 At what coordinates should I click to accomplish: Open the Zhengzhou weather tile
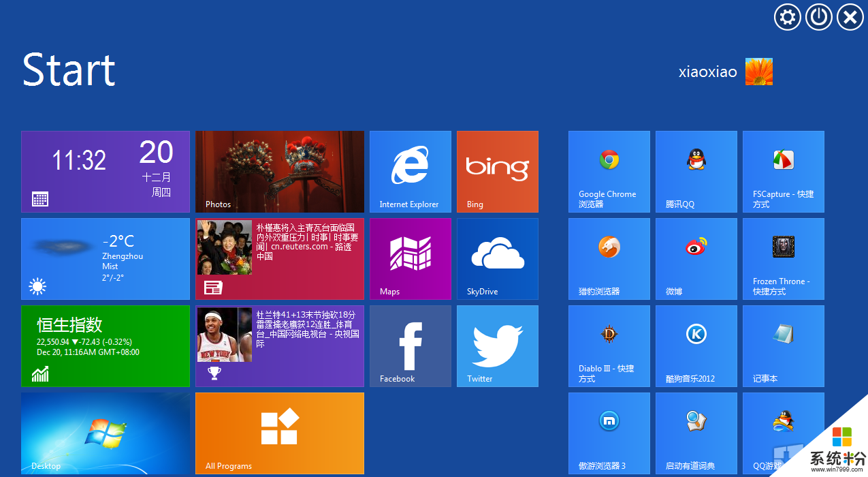click(x=106, y=258)
